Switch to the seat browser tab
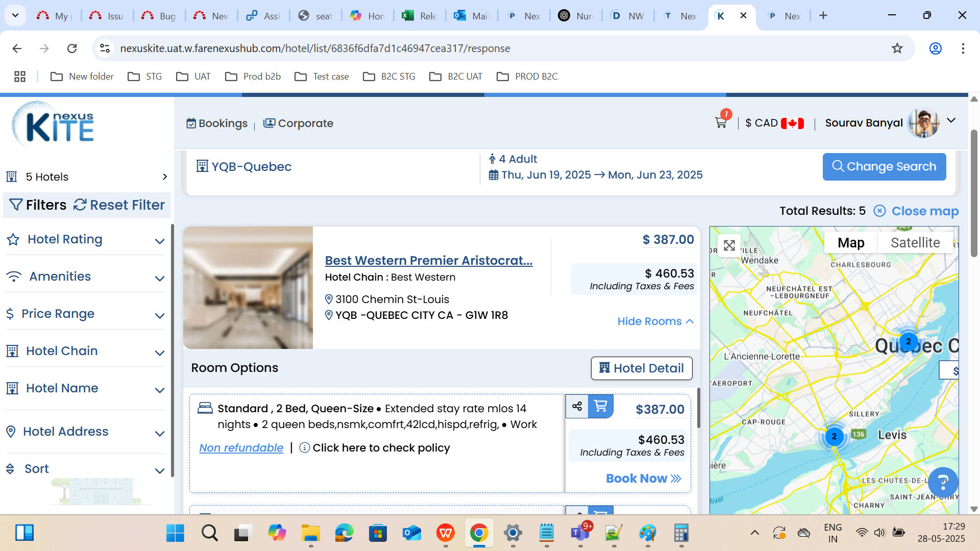The image size is (980, 551). point(315,16)
